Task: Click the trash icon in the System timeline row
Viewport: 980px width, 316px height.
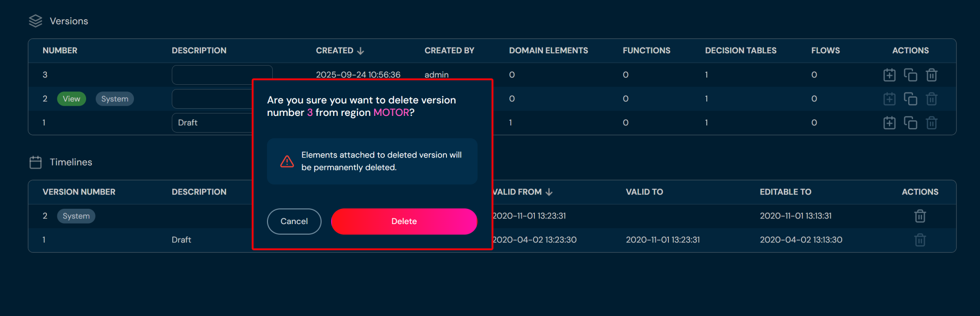Action: click(x=920, y=216)
